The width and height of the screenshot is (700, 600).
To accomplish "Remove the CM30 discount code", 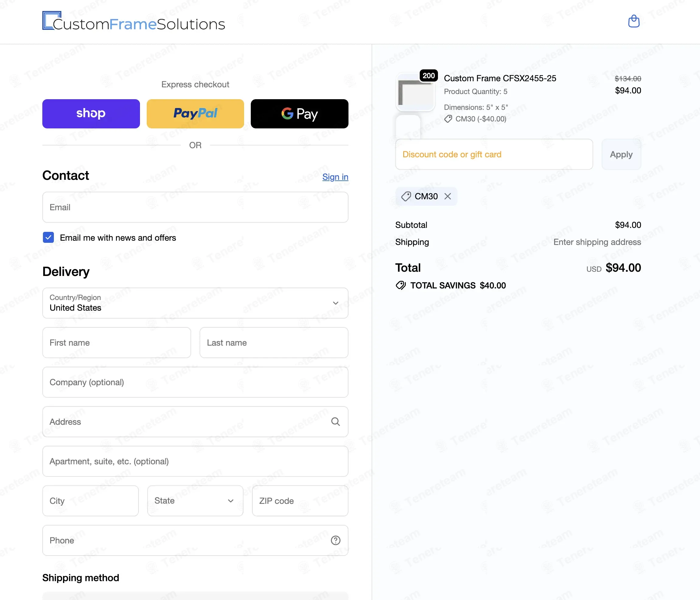I will [448, 196].
